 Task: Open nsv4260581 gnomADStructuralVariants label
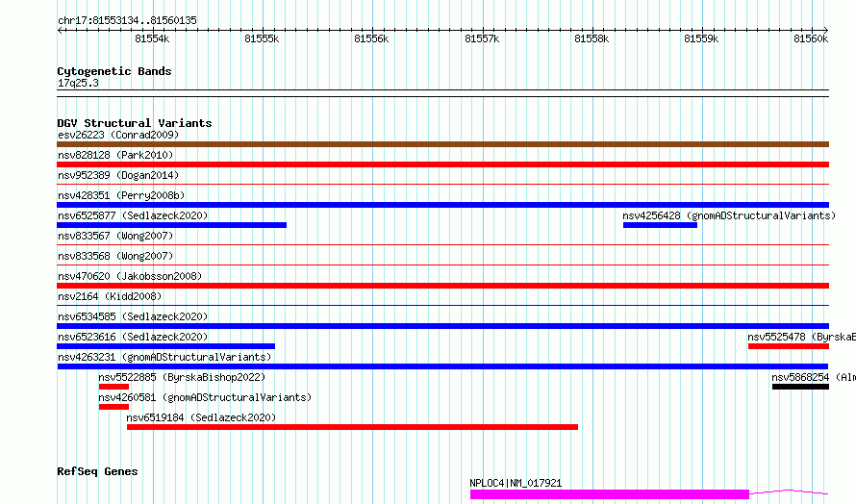pyautogui.click(x=205, y=397)
